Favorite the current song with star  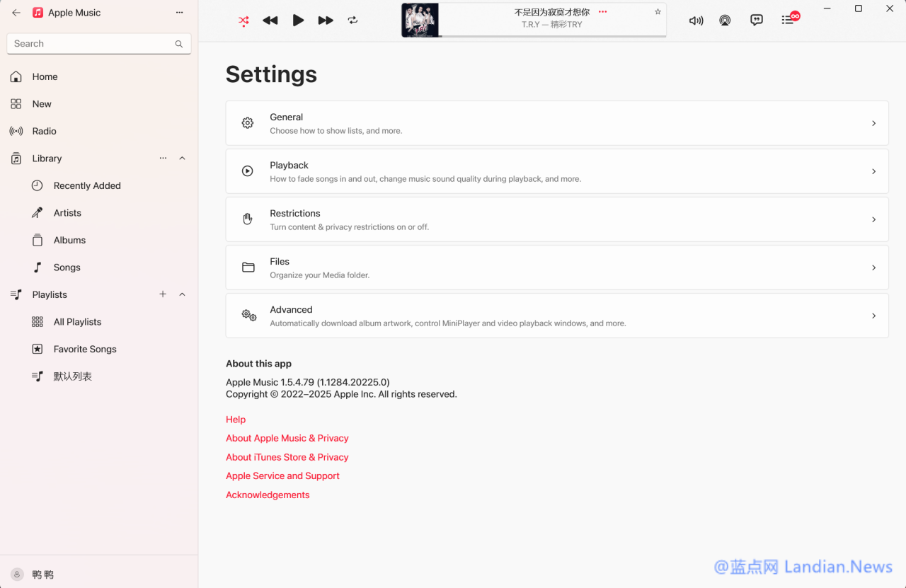coord(658,12)
